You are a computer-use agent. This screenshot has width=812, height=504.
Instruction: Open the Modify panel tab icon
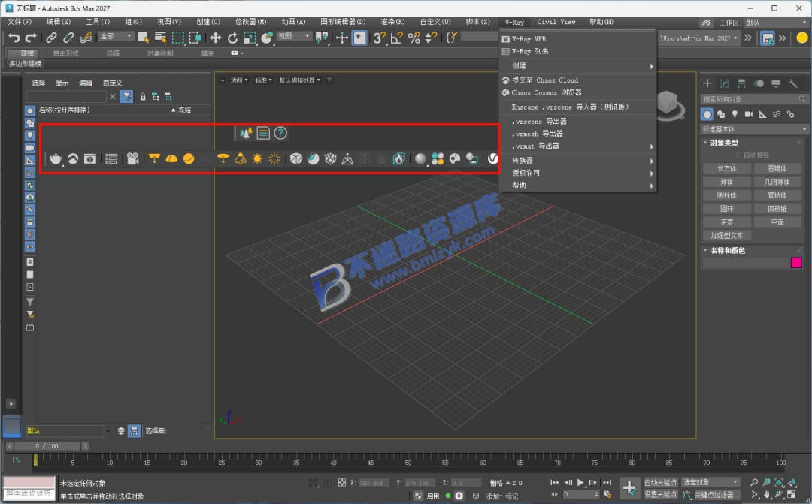click(x=725, y=83)
